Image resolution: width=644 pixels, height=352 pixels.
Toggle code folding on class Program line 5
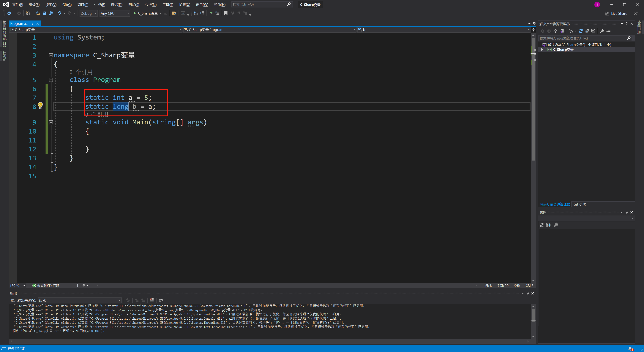coord(51,80)
